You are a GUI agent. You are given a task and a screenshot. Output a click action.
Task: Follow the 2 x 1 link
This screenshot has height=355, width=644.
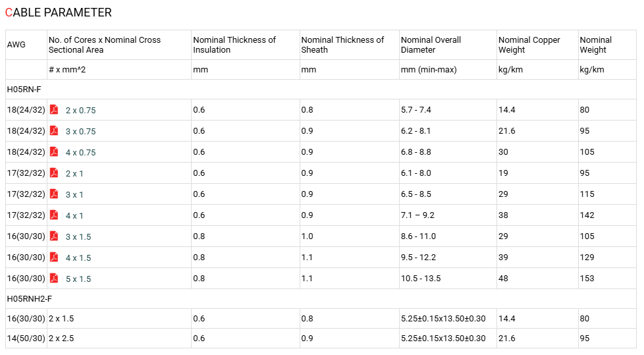[74, 174]
